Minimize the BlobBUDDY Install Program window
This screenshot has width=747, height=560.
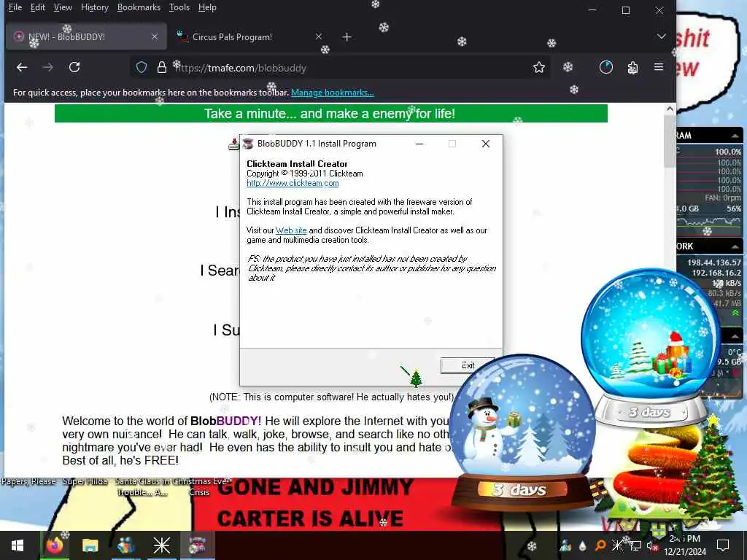(x=419, y=144)
